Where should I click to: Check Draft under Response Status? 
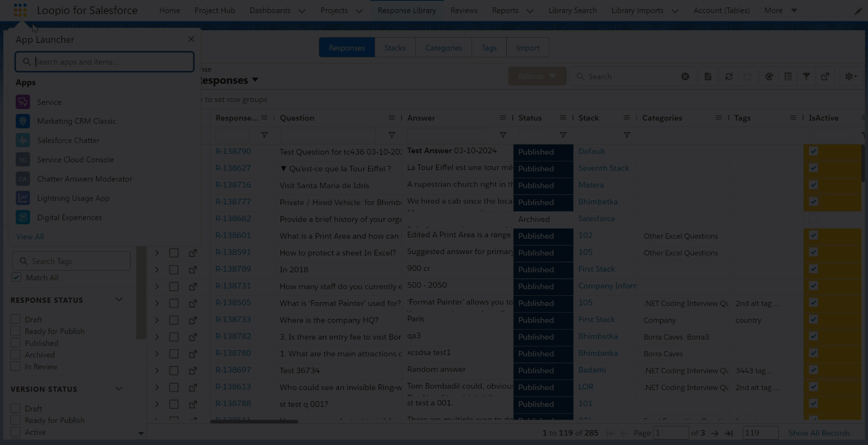tap(15, 319)
